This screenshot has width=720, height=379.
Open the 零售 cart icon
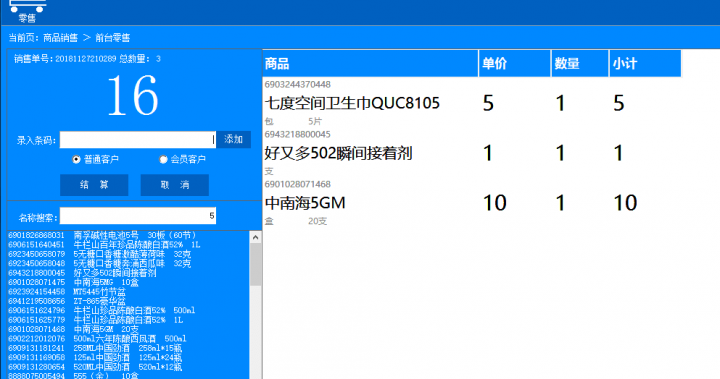[27, 11]
